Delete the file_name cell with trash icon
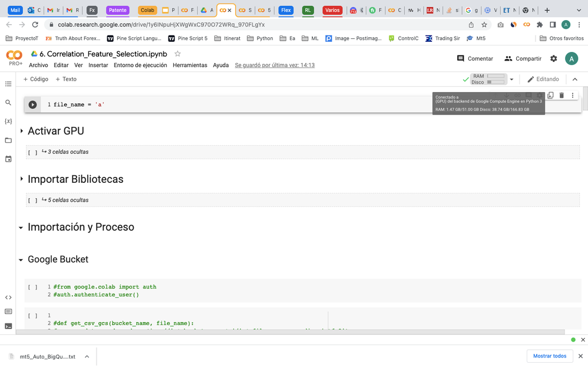This screenshot has height=368, width=588. (x=561, y=96)
